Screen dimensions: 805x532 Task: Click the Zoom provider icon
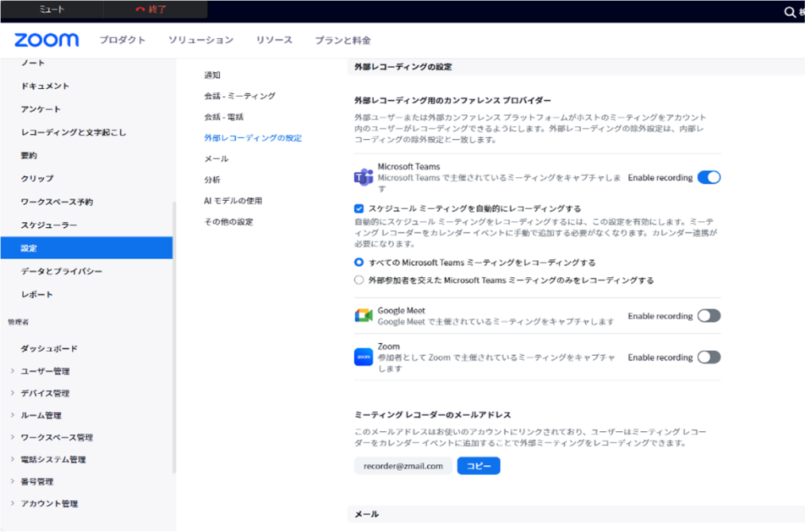coord(364,357)
